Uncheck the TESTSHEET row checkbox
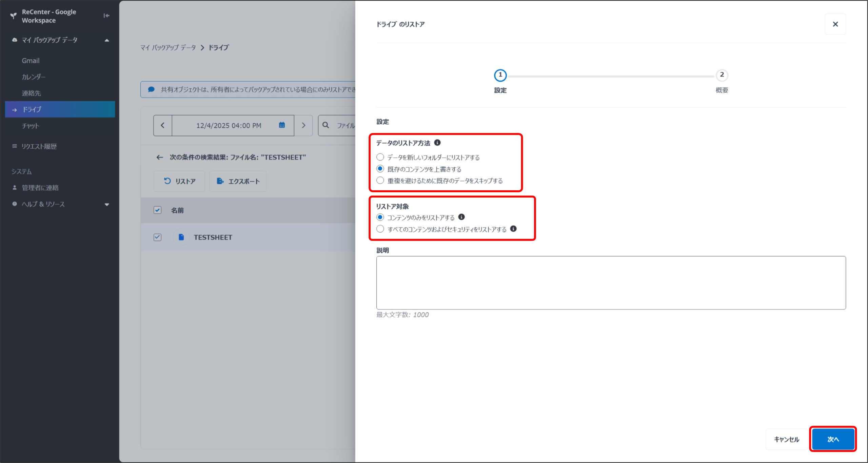The image size is (868, 463). (157, 237)
